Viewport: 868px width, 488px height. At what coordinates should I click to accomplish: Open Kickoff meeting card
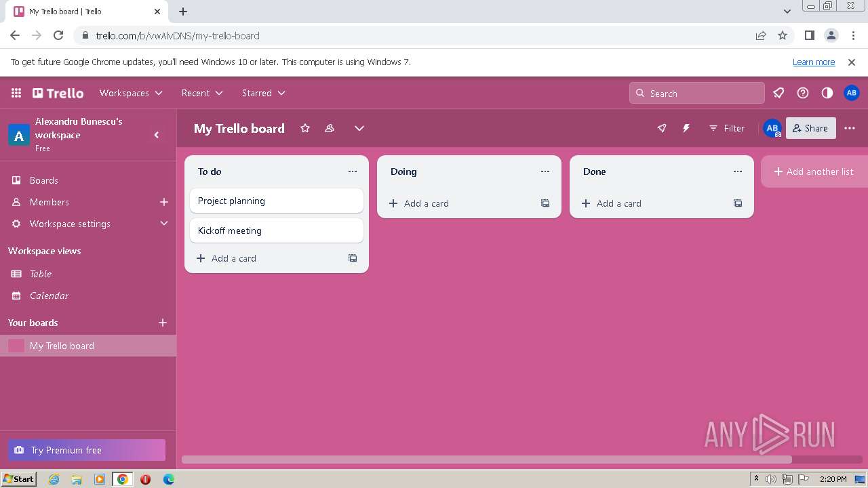[277, 230]
